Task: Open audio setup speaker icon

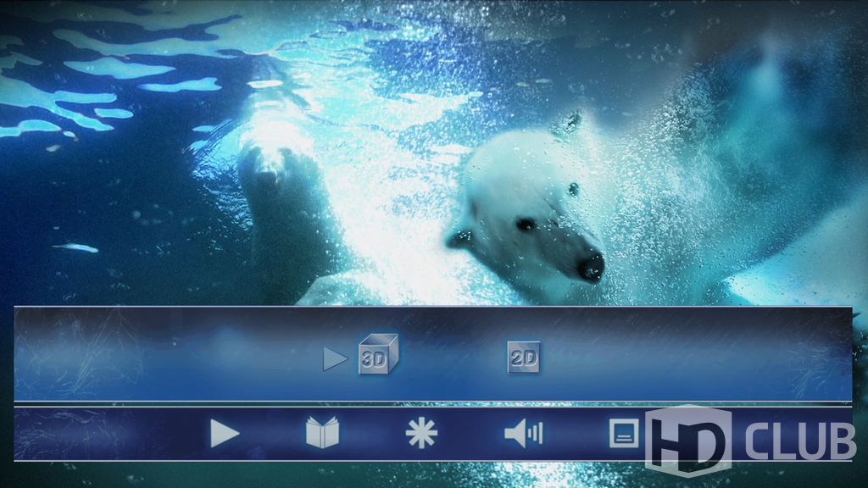Action: 524,433
